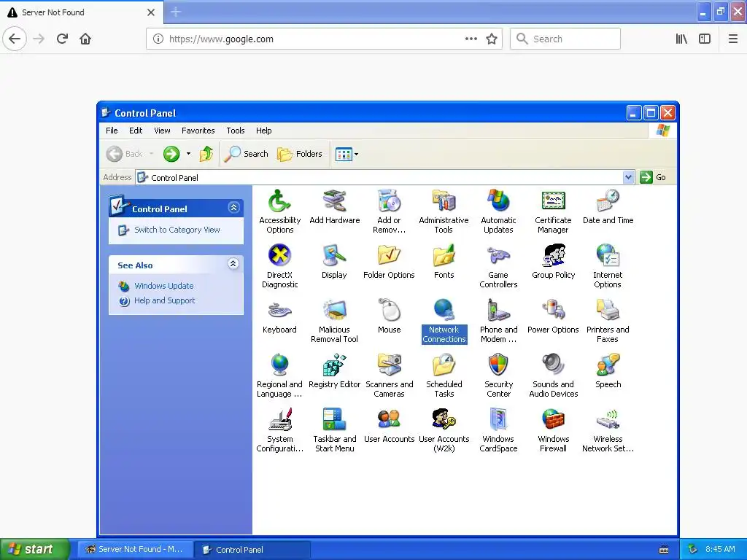747x560 pixels.
Task: Open the Edit menu
Action: point(135,131)
